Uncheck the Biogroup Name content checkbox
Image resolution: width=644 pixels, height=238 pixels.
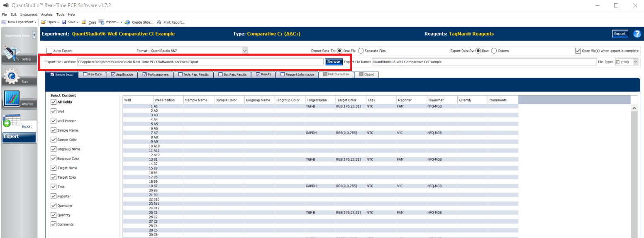point(53,149)
